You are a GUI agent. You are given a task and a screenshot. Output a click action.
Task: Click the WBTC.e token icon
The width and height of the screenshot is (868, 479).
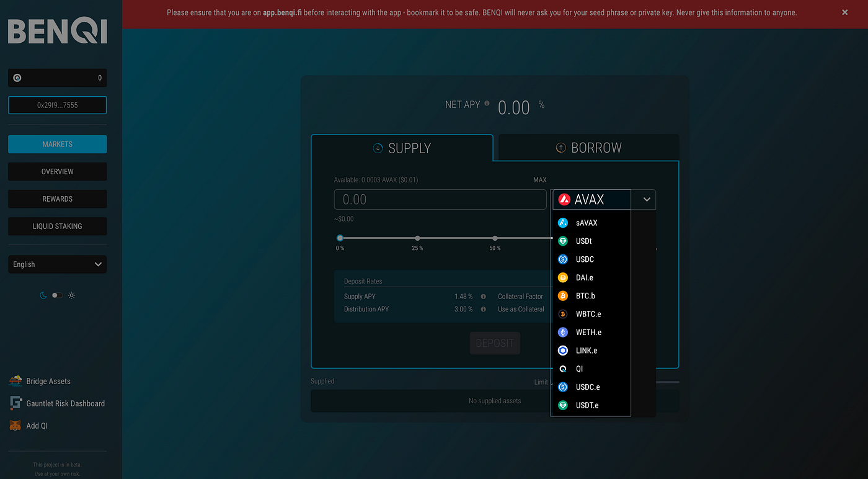pyautogui.click(x=563, y=314)
